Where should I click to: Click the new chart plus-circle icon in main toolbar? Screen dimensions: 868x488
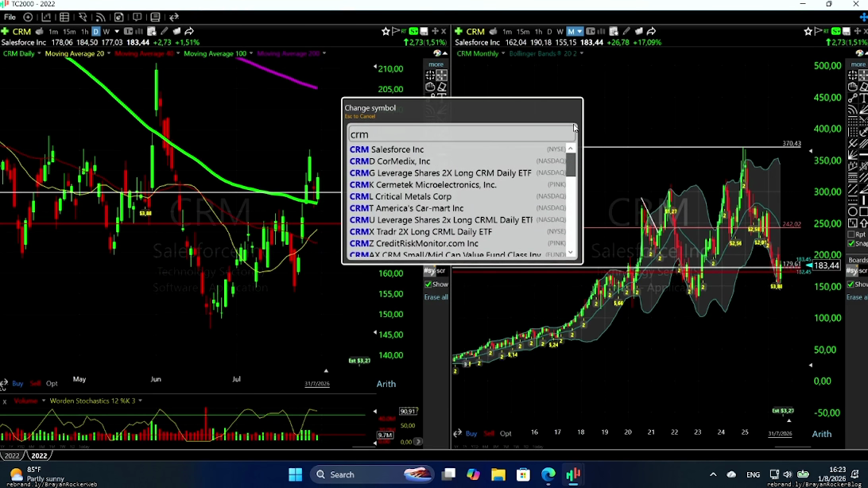pyautogui.click(x=28, y=17)
